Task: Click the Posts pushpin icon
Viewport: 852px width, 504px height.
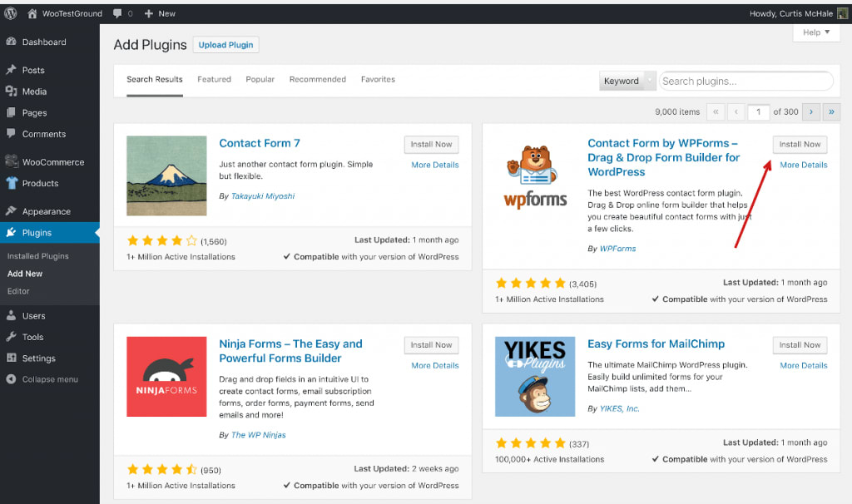Action: 11,70
